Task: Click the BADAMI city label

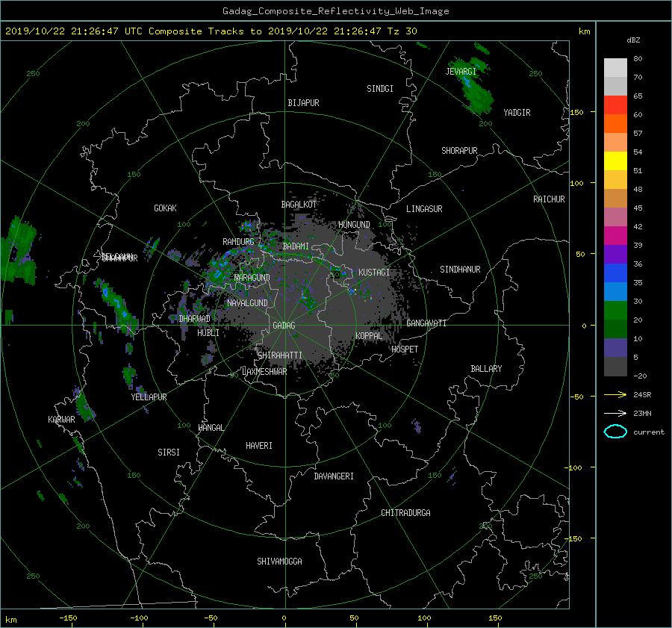Action: (x=296, y=246)
